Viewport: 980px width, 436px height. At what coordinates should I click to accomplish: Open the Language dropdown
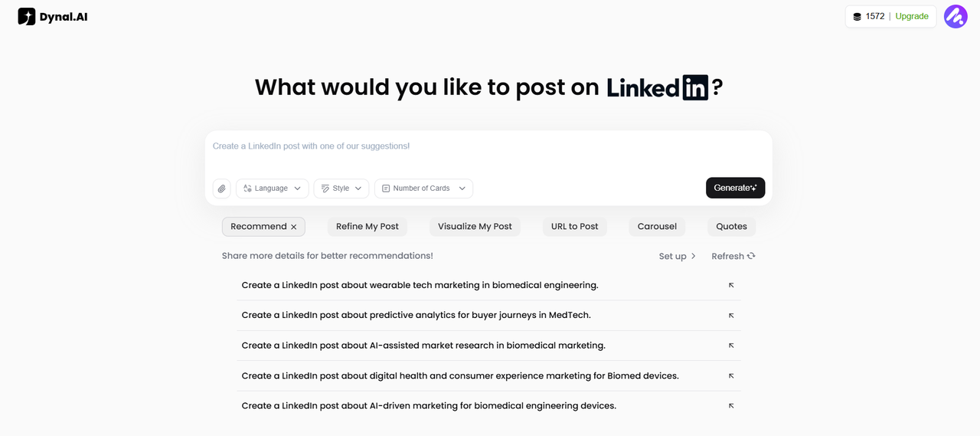pyautogui.click(x=272, y=188)
